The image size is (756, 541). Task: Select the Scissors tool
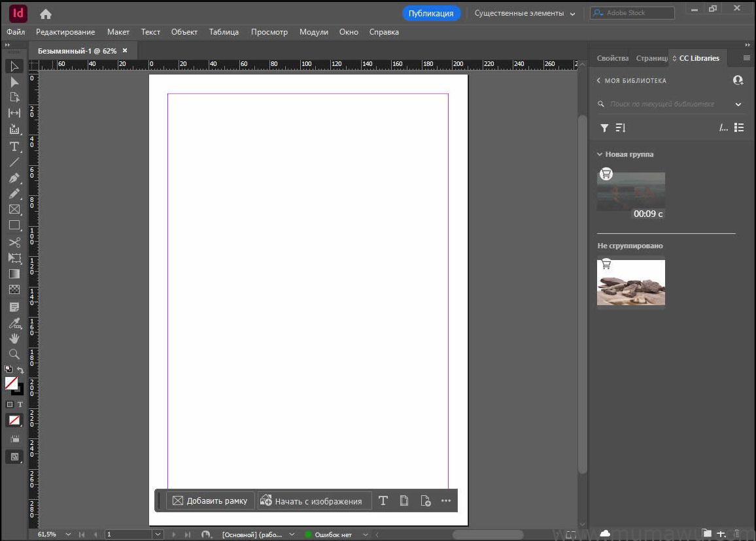14,242
